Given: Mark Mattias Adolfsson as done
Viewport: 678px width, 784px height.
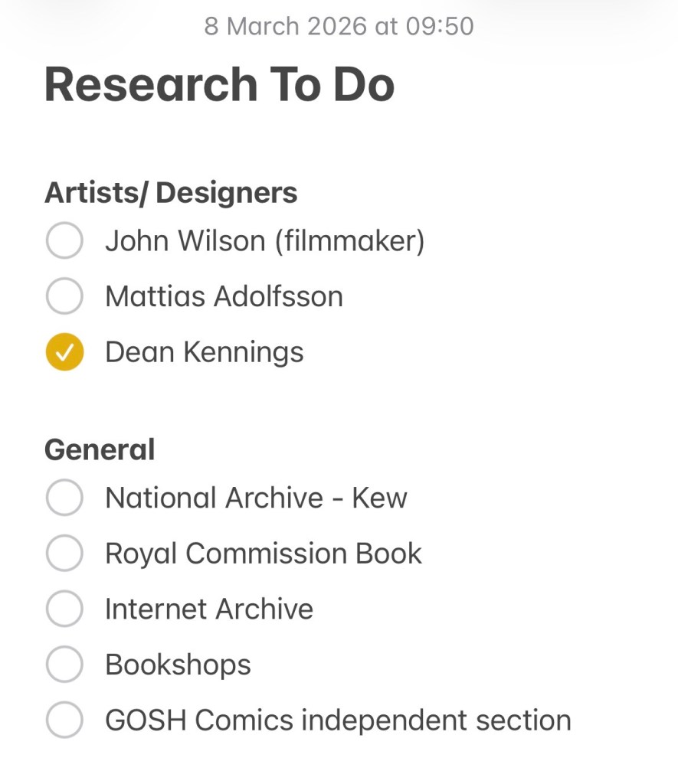Looking at the screenshot, I should (64, 296).
